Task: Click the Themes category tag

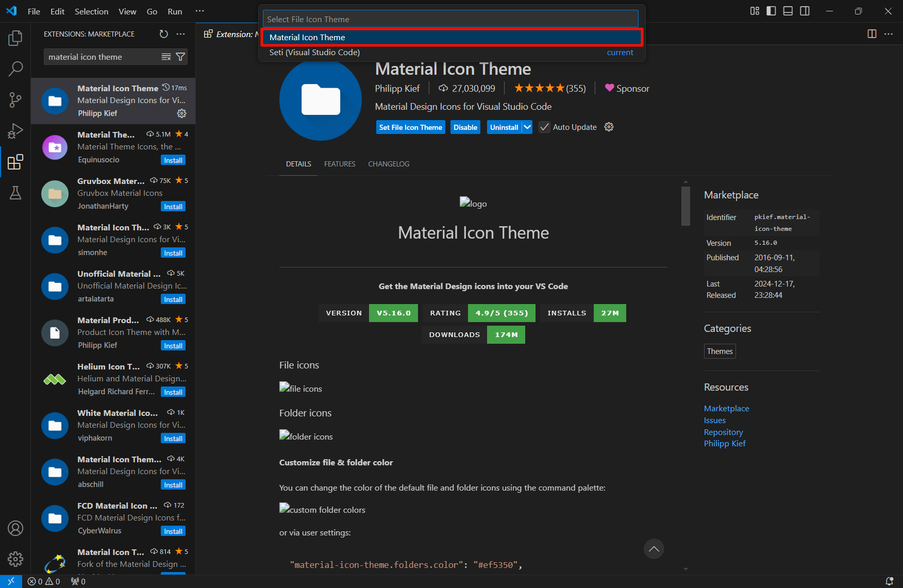Action: (x=720, y=351)
